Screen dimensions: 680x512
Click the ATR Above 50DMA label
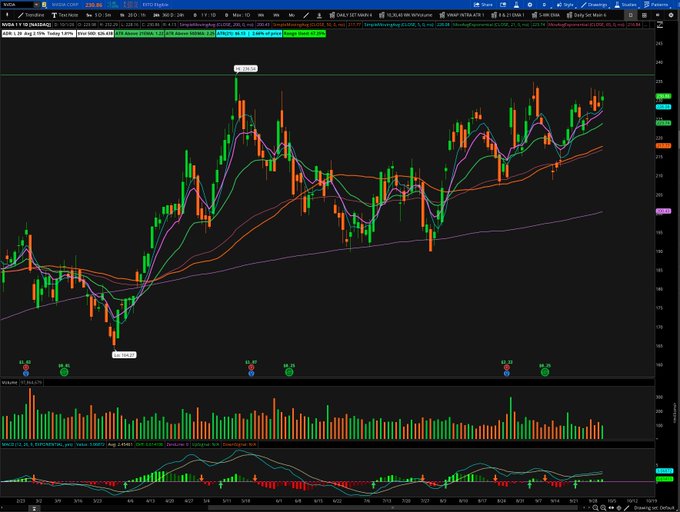pyautogui.click(x=190, y=33)
